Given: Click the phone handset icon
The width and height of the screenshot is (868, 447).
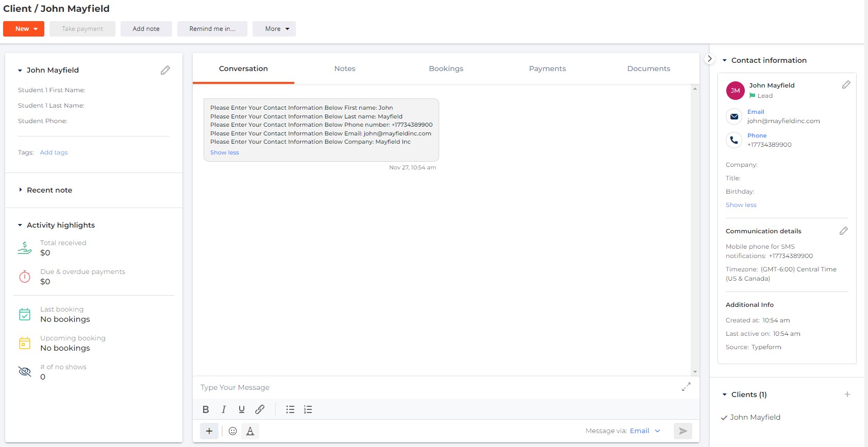Looking at the screenshot, I should click(734, 140).
